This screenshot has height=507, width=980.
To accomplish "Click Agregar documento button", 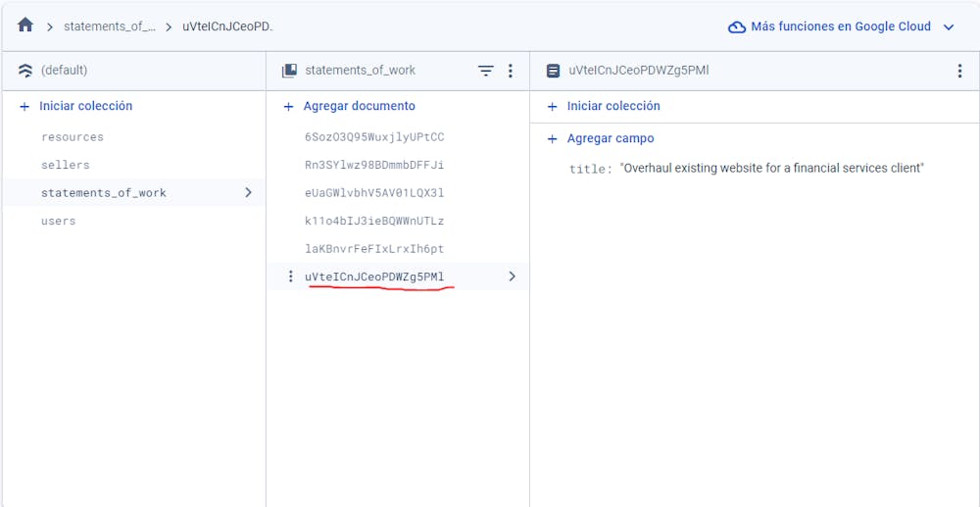I will coord(359,106).
